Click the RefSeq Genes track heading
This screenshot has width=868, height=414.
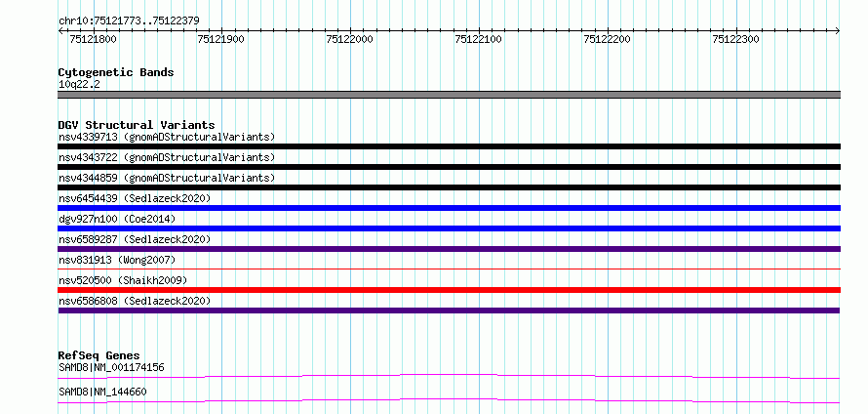(99, 355)
